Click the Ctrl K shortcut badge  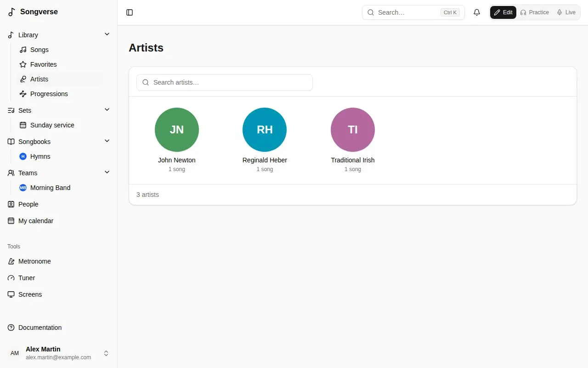click(450, 12)
